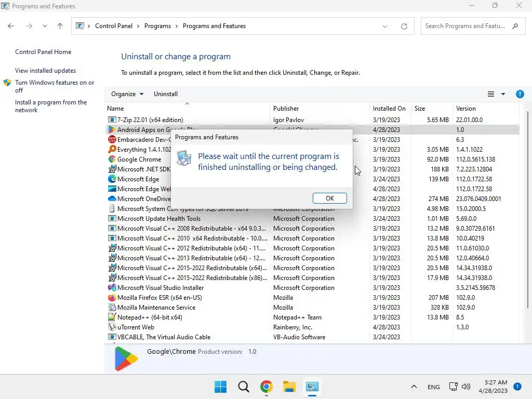
Task: Click the search magnifier in search box
Action: pyautogui.click(x=515, y=26)
